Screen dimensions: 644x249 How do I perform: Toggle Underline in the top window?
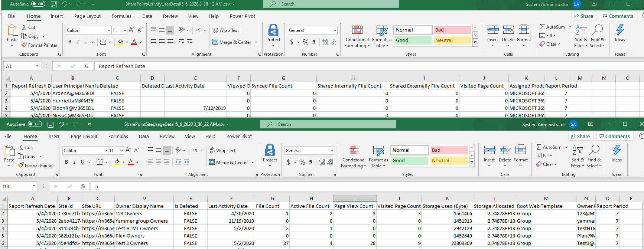pyautogui.click(x=86, y=42)
